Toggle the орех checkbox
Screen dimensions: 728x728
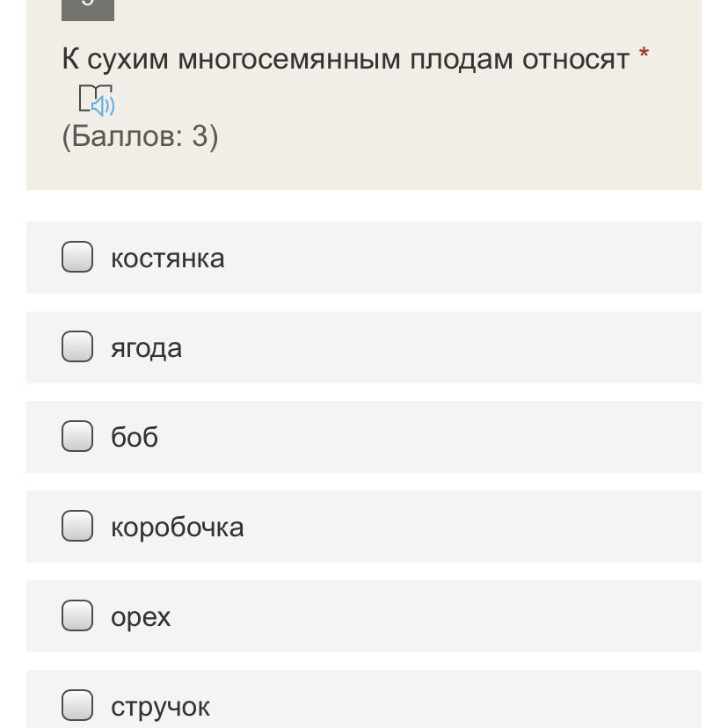pyautogui.click(x=77, y=615)
